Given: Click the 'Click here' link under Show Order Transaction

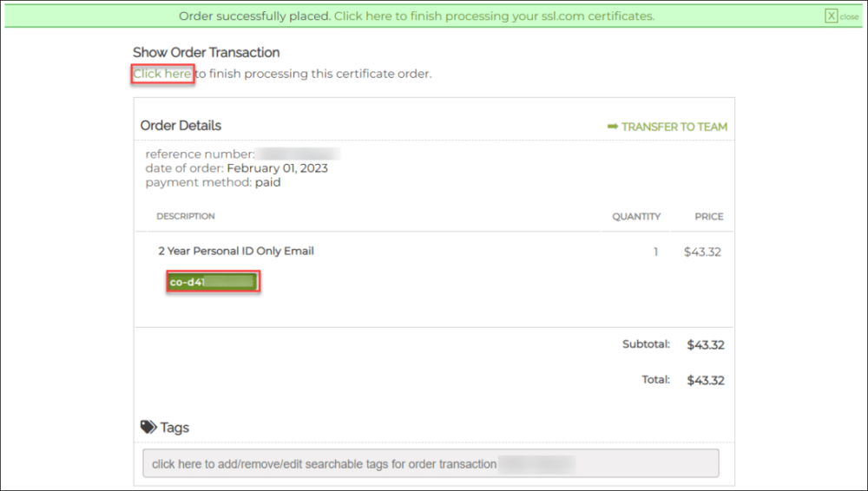Looking at the screenshot, I should [162, 74].
